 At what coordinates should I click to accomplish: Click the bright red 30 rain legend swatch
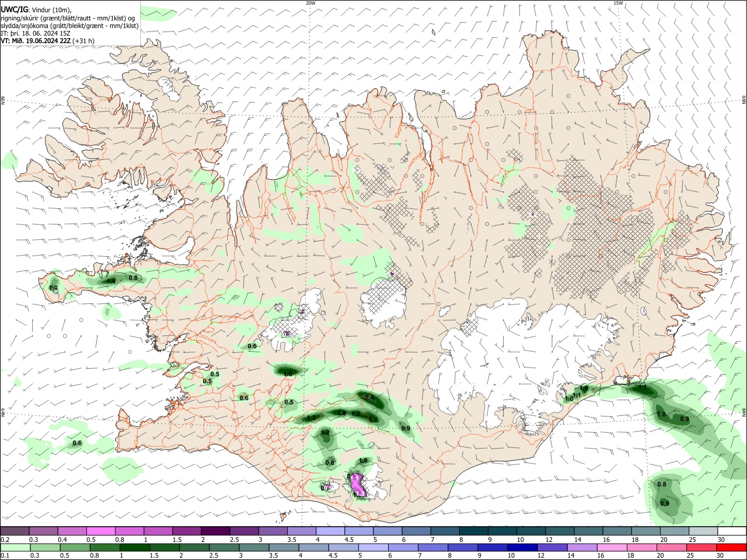click(x=731, y=547)
